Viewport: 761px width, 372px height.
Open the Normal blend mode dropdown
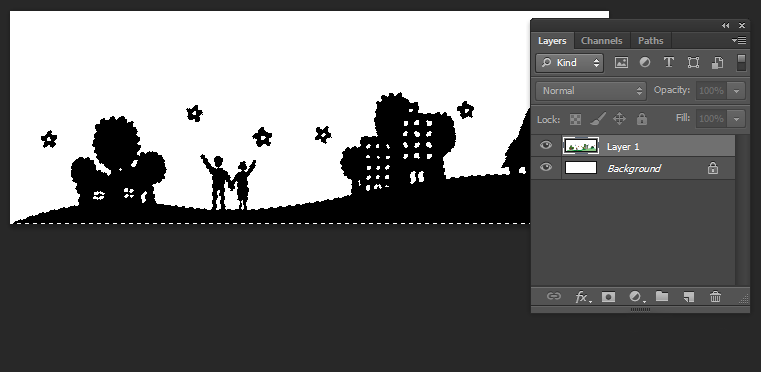point(591,91)
